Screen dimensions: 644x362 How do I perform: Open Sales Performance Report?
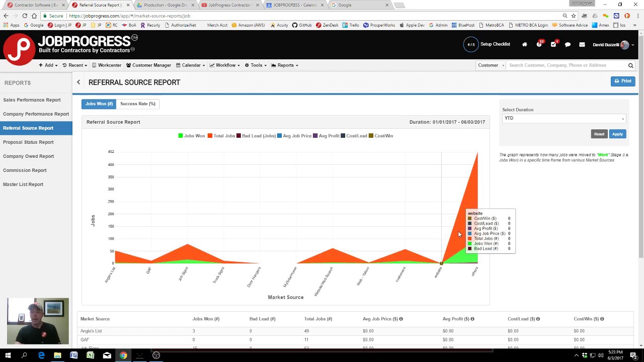pyautogui.click(x=32, y=100)
